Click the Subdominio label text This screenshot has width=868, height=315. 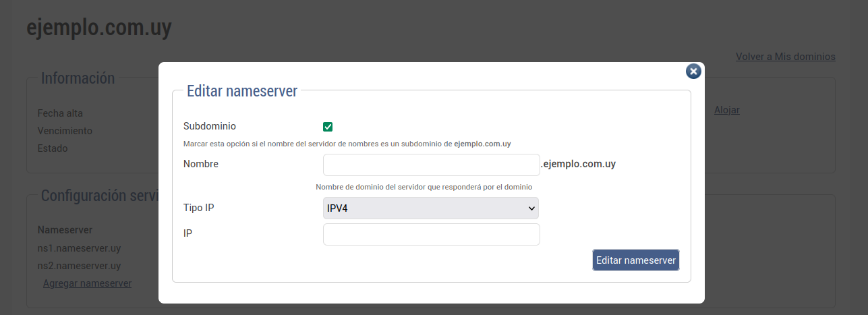click(x=210, y=126)
